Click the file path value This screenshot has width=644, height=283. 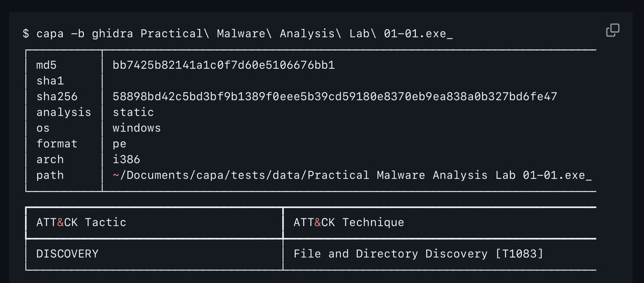[x=352, y=175]
